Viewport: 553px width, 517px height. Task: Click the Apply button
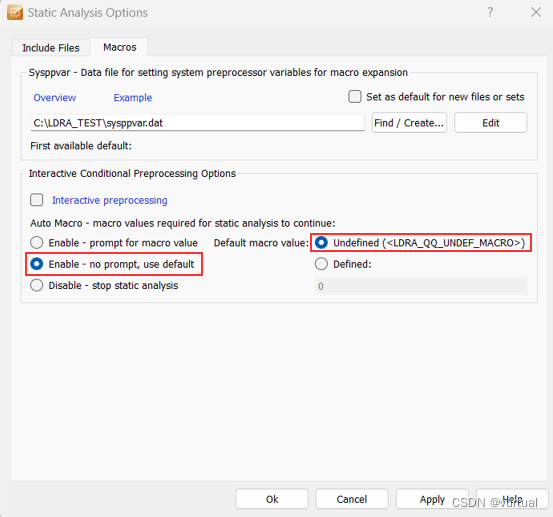point(432,499)
